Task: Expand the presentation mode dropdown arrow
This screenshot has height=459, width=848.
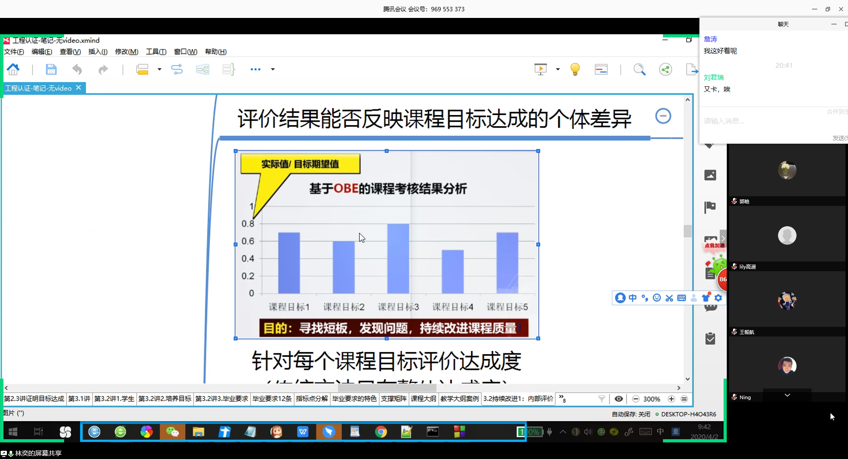Action: 557,70
